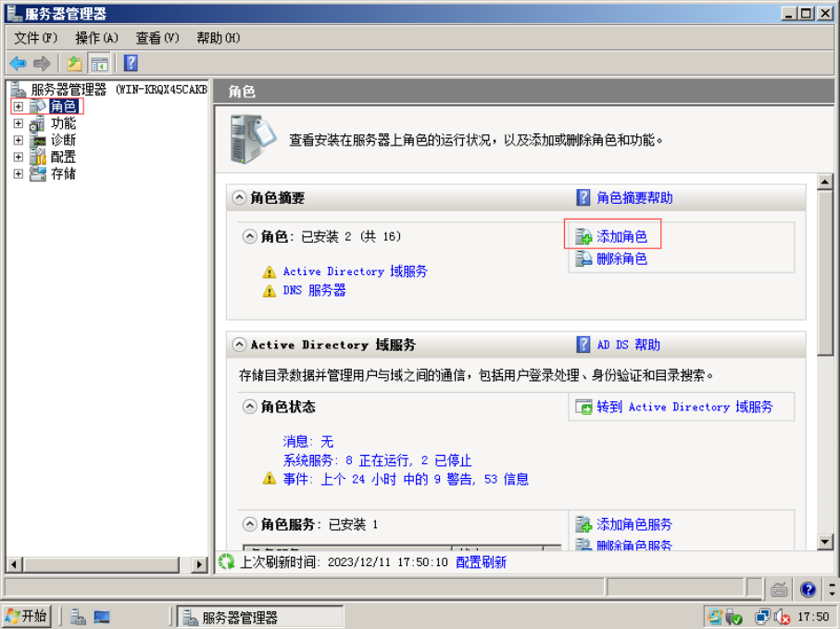Click 转到 Active Directory 域服务 link
The height and width of the screenshot is (629, 840).
685,408
